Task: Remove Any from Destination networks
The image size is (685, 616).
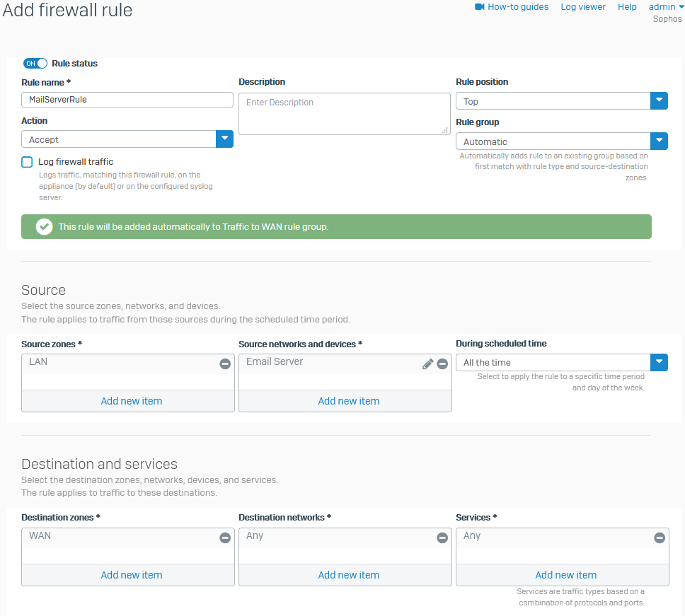Action: 442,537
